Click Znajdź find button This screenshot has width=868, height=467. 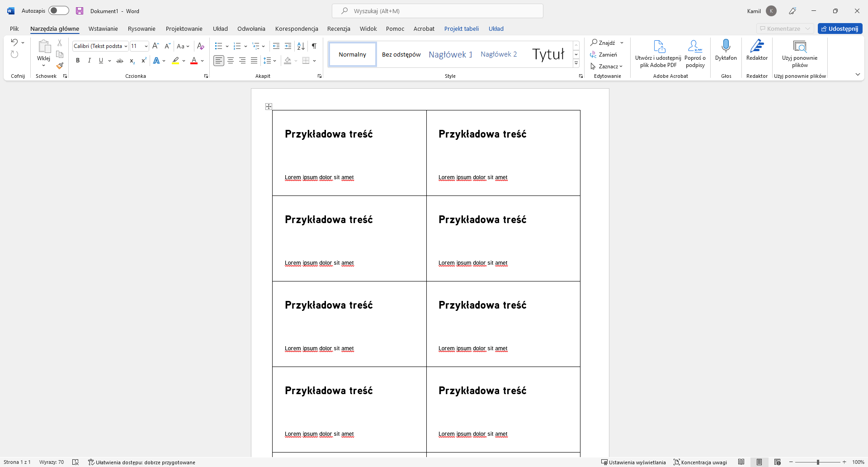coord(603,43)
